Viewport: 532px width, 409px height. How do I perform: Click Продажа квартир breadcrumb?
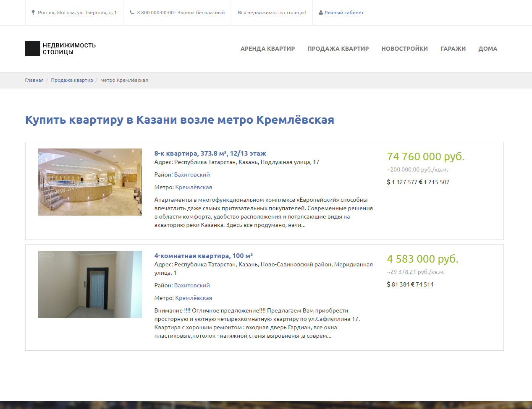point(72,80)
